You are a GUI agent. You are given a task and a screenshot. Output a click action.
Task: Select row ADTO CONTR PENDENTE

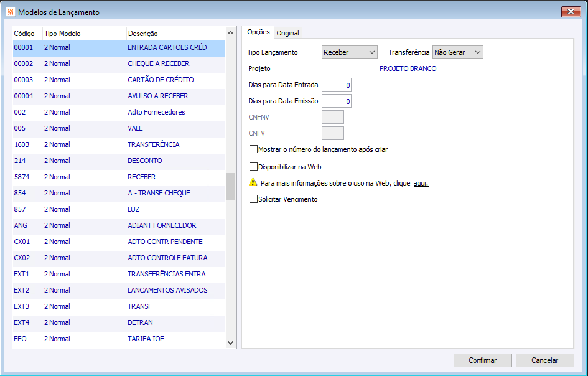[x=119, y=242]
